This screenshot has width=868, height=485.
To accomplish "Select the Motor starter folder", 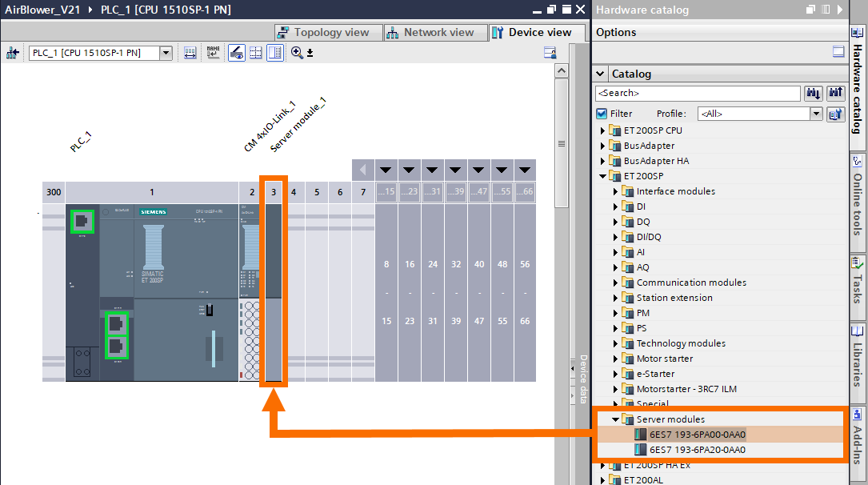I will click(664, 359).
